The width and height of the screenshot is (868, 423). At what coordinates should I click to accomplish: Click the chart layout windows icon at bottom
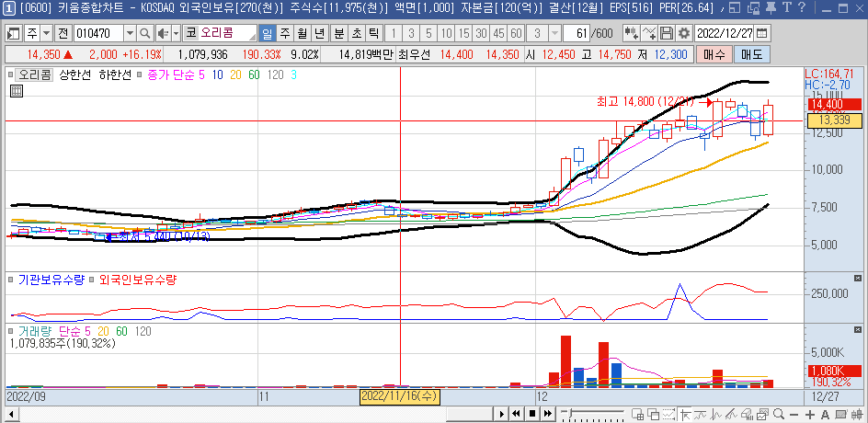[637, 415]
